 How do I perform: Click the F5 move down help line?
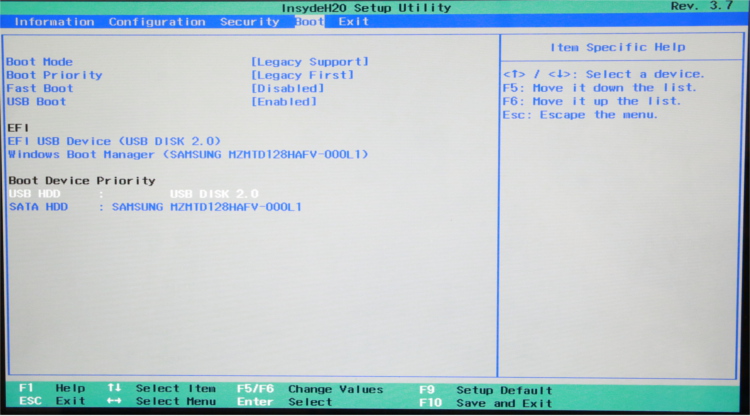(x=599, y=88)
